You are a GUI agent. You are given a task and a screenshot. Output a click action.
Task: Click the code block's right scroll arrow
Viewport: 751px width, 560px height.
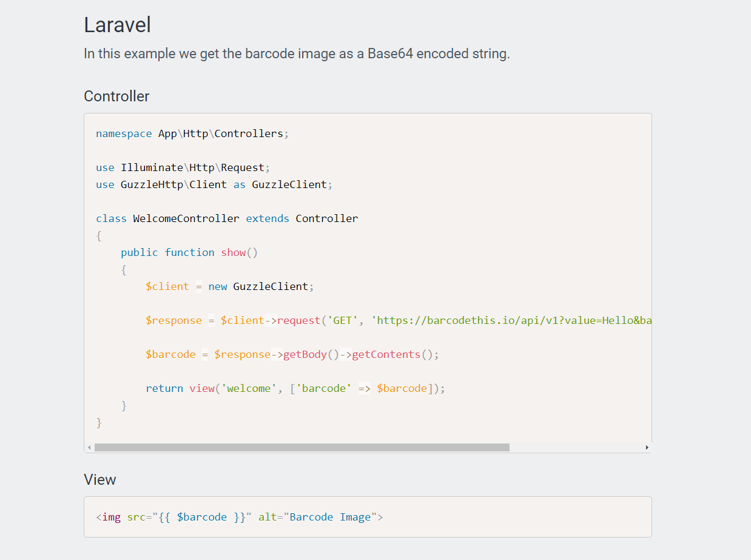647,447
